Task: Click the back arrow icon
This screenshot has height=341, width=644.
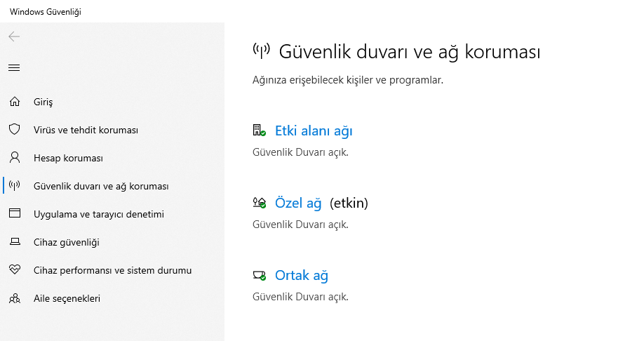Action: coord(14,36)
